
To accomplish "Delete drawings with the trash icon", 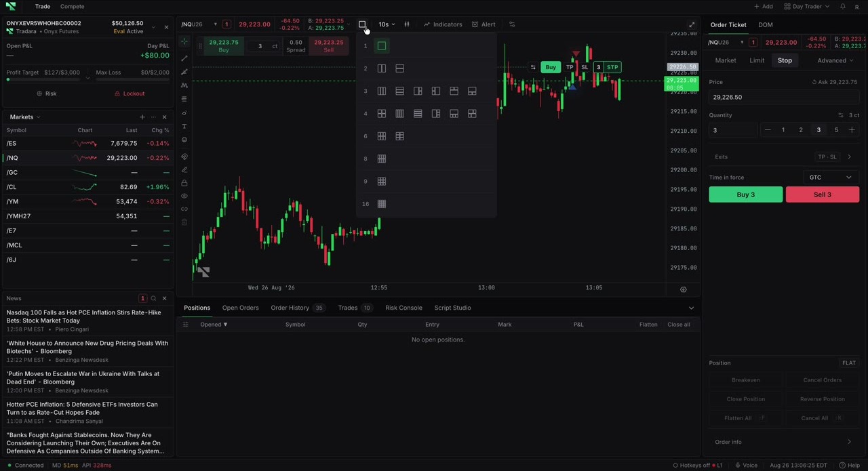I will click(x=184, y=222).
